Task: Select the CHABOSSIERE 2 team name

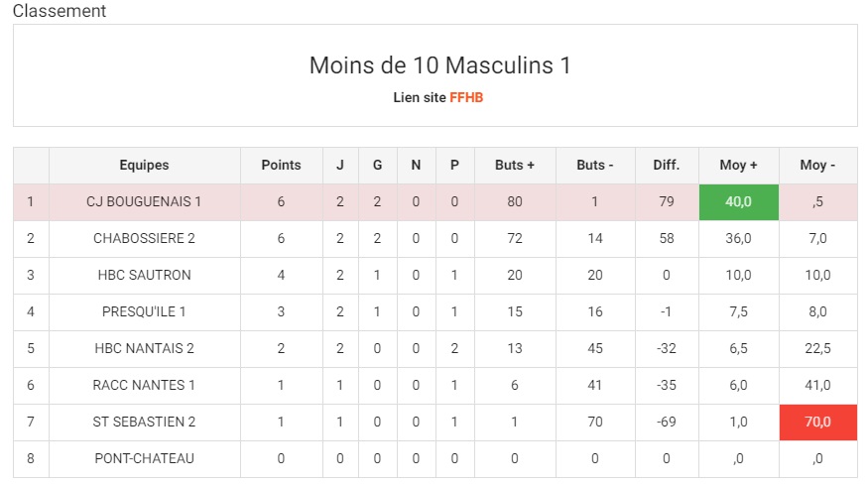Action: 144,239
